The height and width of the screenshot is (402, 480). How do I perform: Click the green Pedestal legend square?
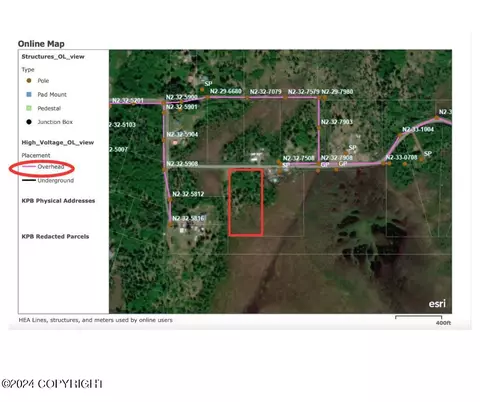coord(29,108)
